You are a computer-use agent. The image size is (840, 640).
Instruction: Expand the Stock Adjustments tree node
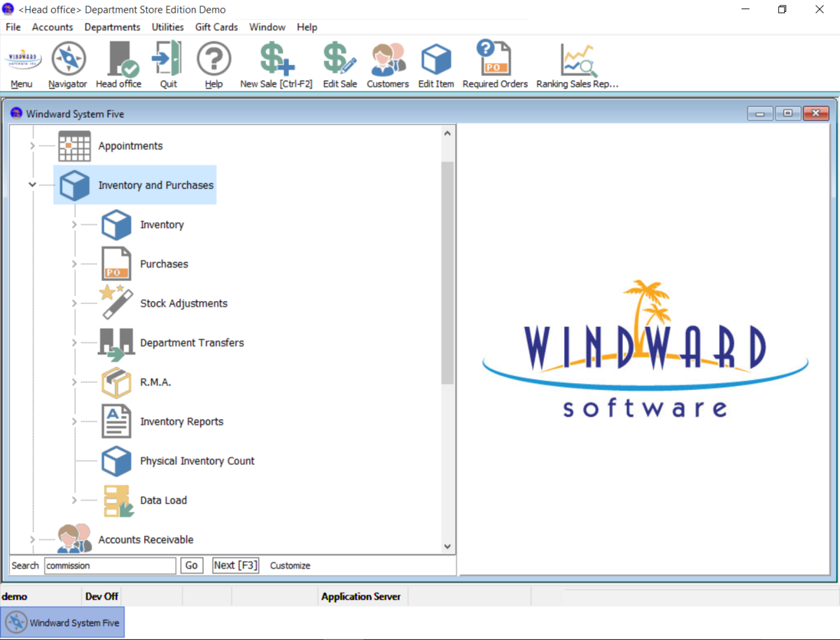point(74,303)
